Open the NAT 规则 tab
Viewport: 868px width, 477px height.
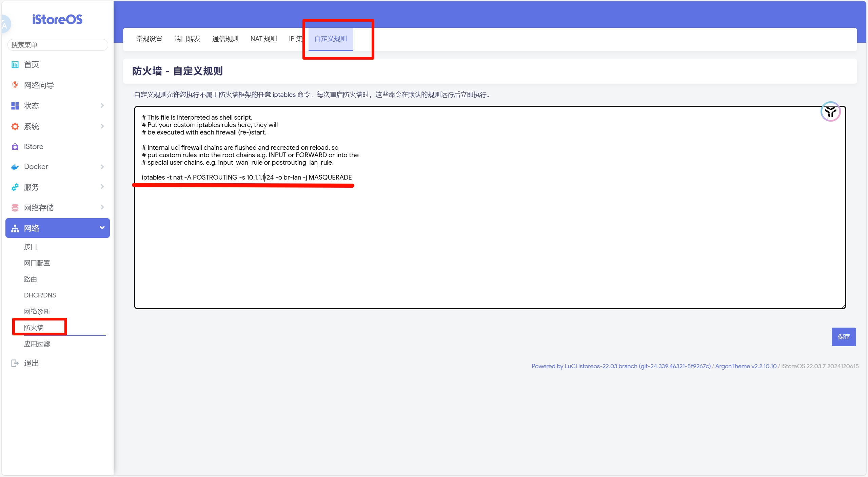coord(263,39)
